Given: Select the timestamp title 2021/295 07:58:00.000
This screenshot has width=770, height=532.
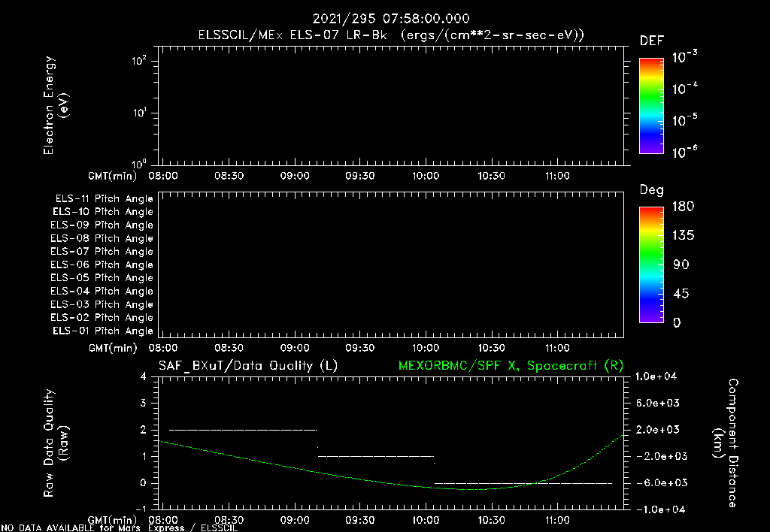Looking at the screenshot, I should click(x=391, y=19).
